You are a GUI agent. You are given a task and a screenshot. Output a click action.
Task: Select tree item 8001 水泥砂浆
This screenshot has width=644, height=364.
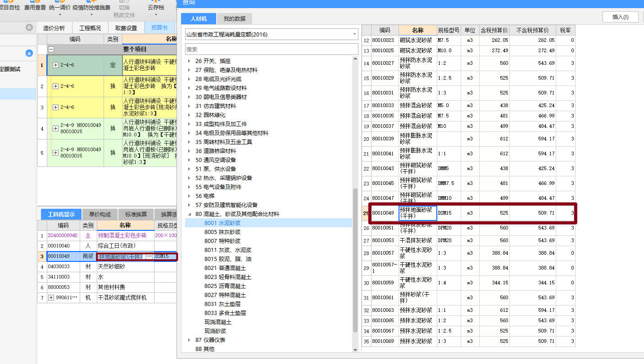[222, 223]
